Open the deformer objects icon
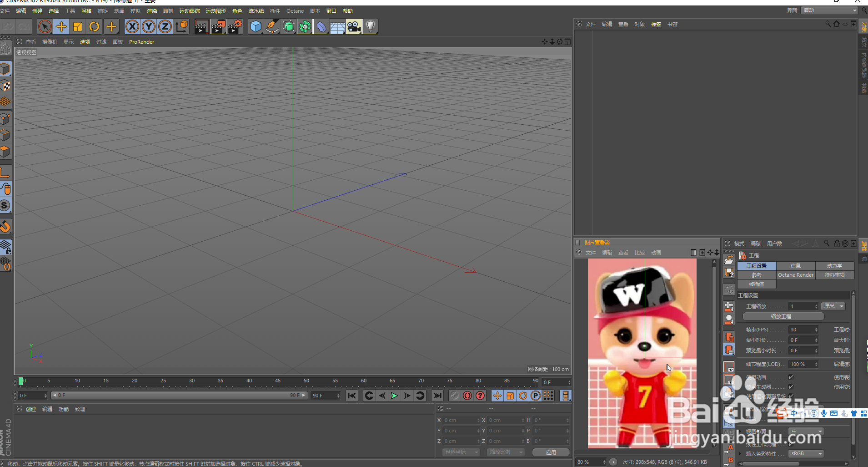 (321, 27)
